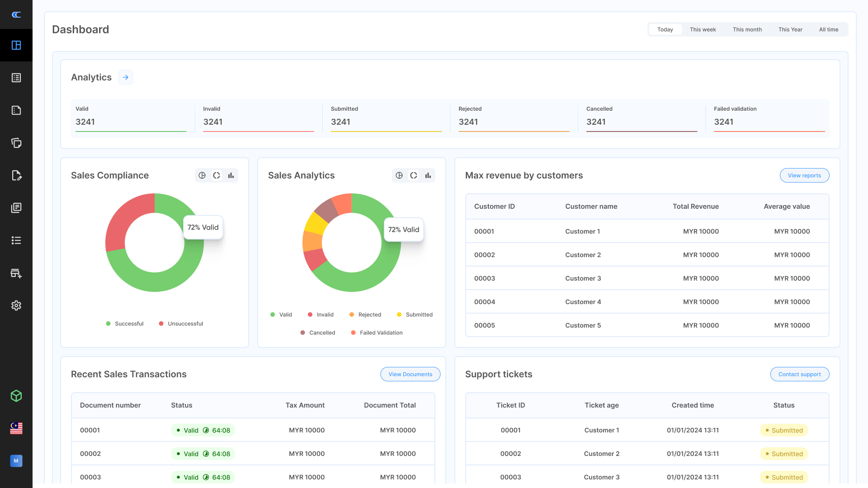Click the edit document icon in sidebar

pyautogui.click(x=16, y=175)
